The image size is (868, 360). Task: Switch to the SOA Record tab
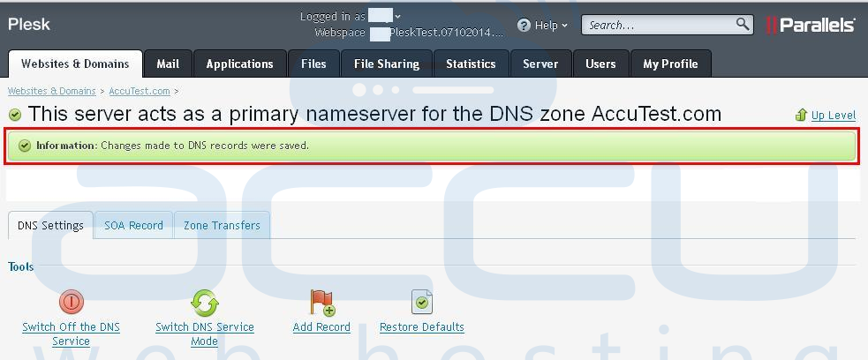(x=134, y=226)
